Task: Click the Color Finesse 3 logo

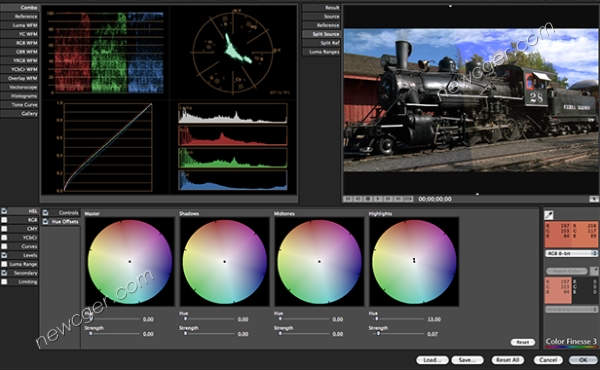Action: (x=571, y=342)
